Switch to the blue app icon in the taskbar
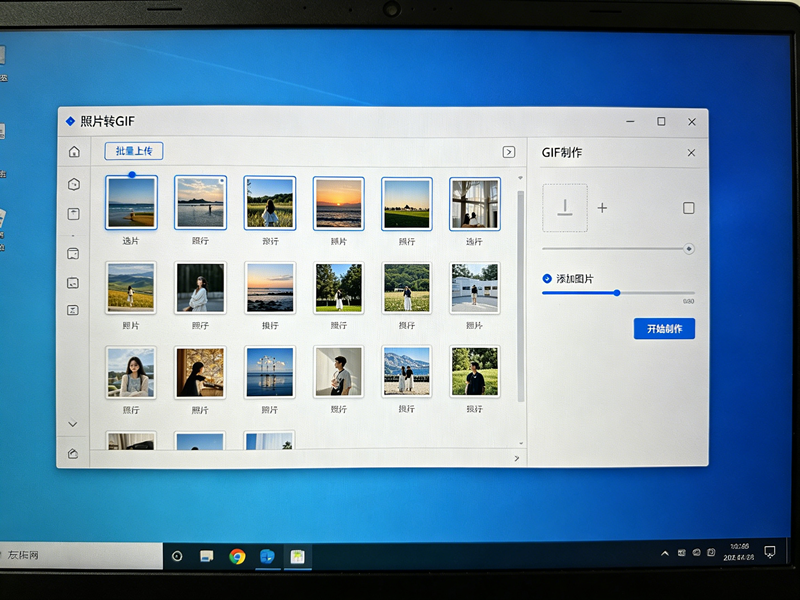Screen dimensions: 800x600 pyautogui.click(x=267, y=556)
